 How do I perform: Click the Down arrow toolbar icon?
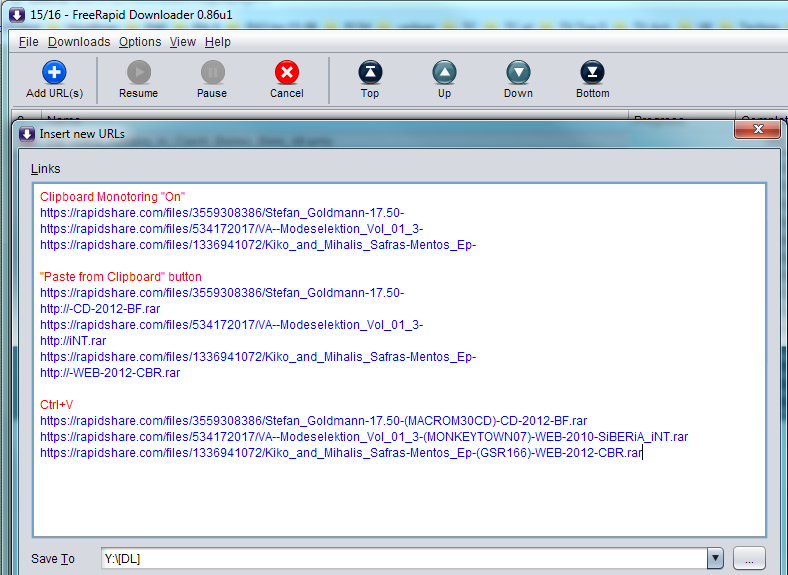click(518, 72)
